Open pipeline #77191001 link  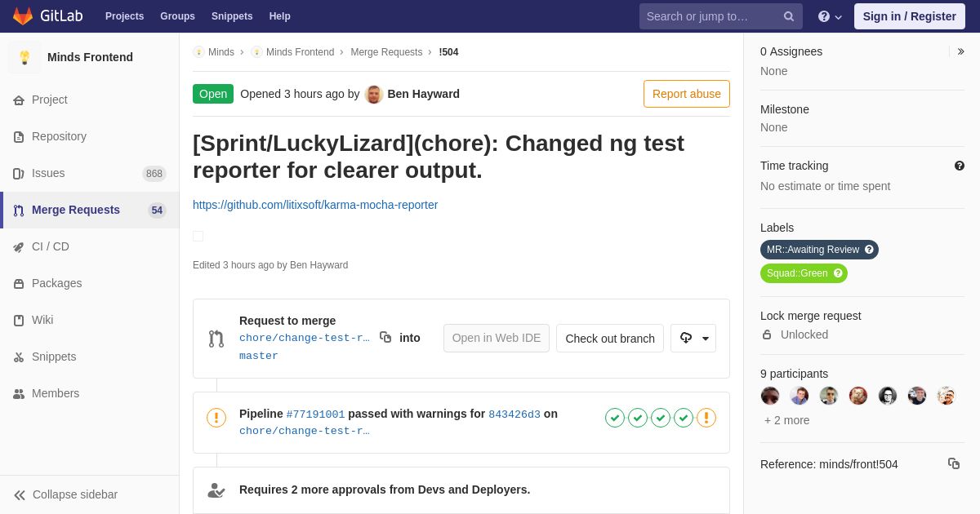(315, 414)
